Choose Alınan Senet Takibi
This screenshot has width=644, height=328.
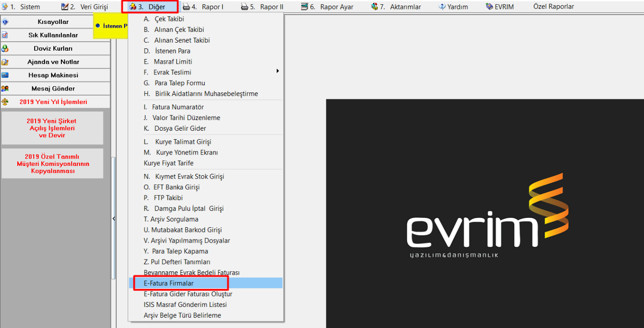[206, 40]
